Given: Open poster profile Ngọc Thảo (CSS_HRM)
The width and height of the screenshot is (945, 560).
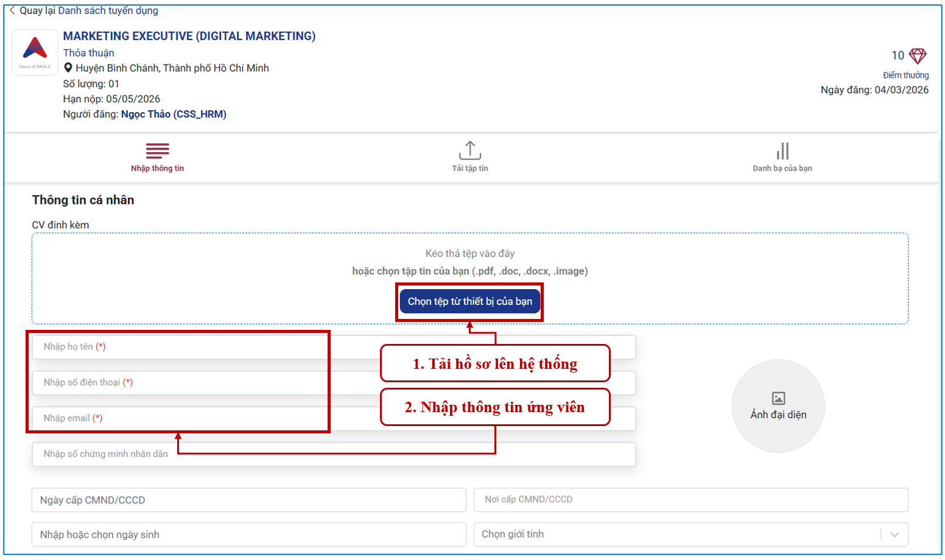Looking at the screenshot, I should coord(174,114).
